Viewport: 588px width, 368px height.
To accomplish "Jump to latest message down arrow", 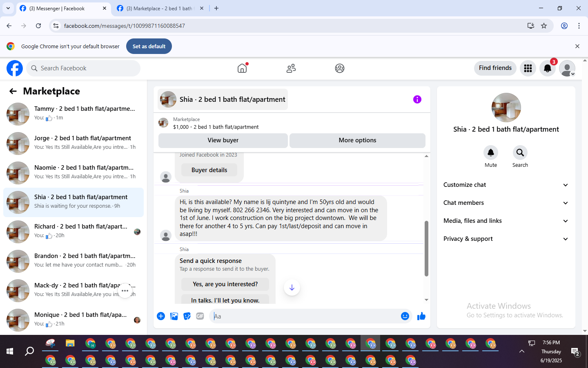I will [292, 287].
